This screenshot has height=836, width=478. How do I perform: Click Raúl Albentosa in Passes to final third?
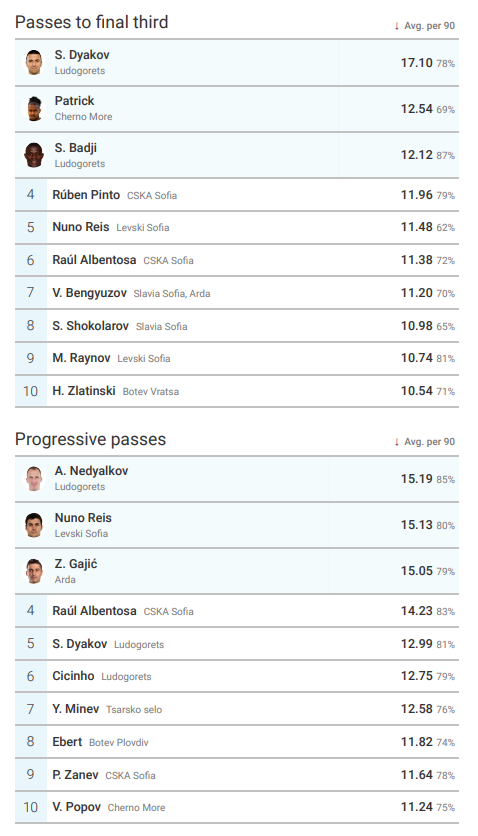click(94, 260)
